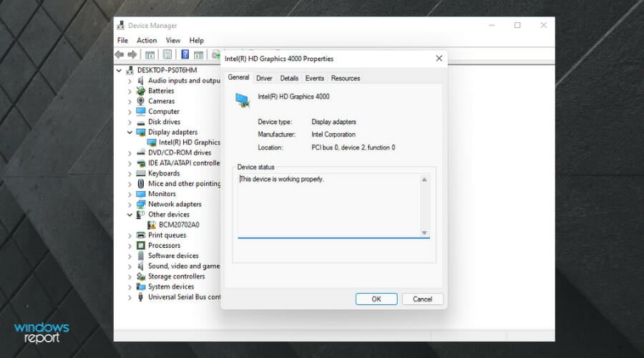
Task: Click the Back arrow in the toolbar
Action: coord(119,54)
